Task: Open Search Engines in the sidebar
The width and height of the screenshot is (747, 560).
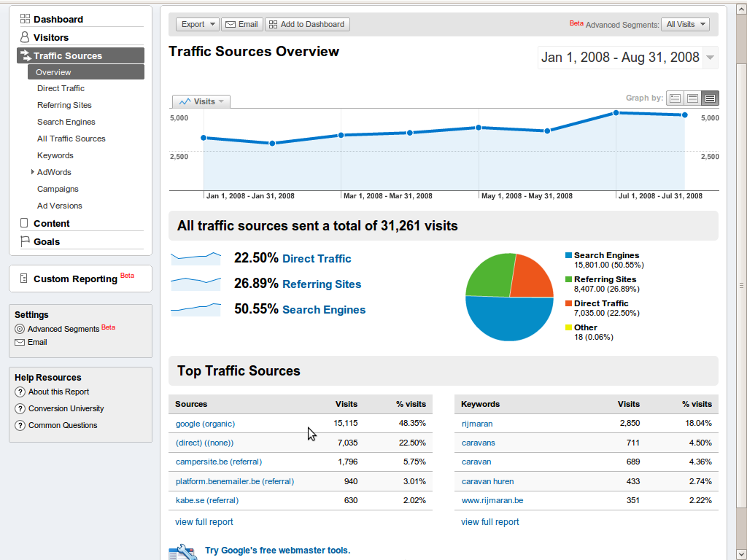Action: (x=66, y=122)
